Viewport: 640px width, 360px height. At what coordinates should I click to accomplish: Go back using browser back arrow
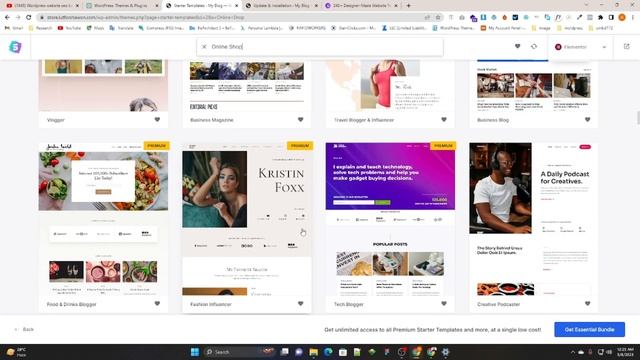click(7, 18)
